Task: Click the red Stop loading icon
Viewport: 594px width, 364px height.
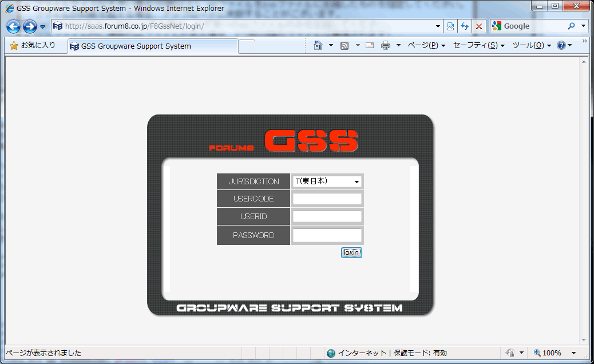Action: pos(479,26)
